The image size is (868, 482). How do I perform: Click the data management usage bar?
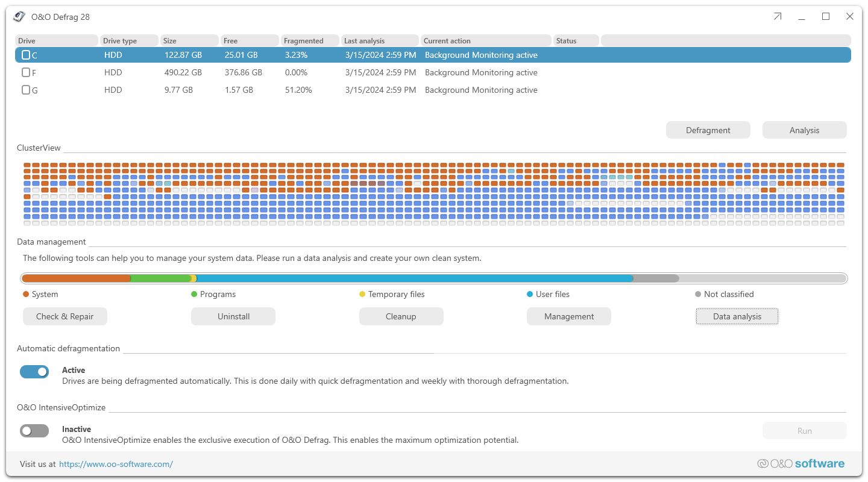(x=434, y=278)
